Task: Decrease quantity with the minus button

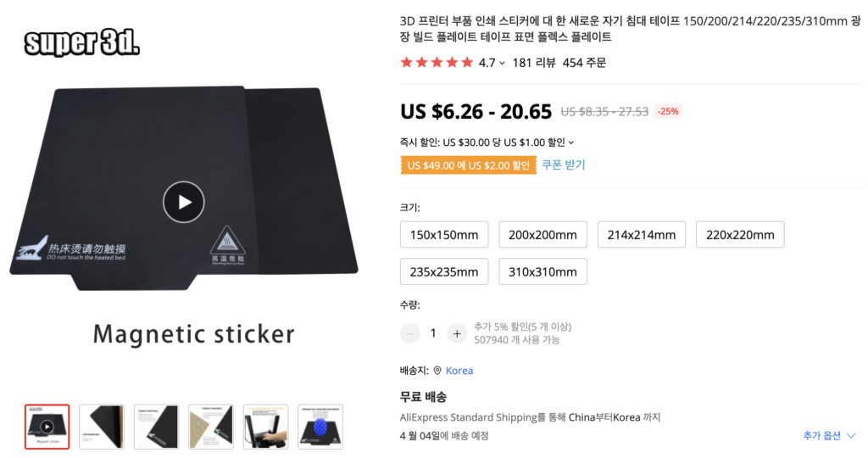Action: click(x=410, y=333)
